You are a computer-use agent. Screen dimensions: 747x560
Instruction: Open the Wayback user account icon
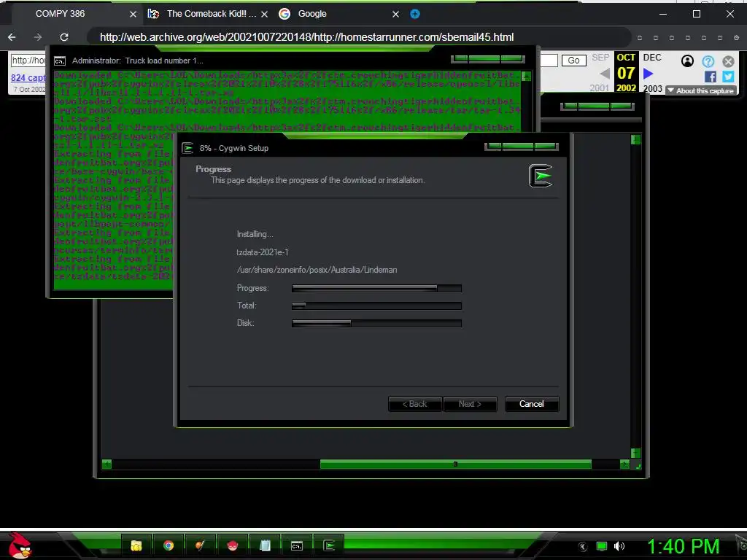pyautogui.click(x=687, y=61)
